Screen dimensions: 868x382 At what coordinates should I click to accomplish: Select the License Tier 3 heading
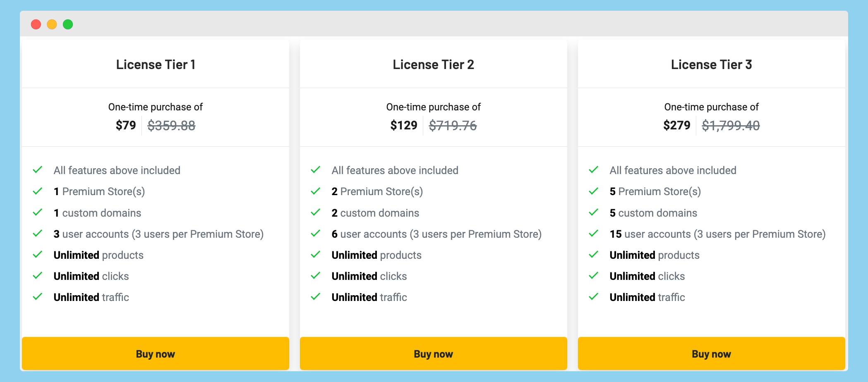(x=712, y=64)
